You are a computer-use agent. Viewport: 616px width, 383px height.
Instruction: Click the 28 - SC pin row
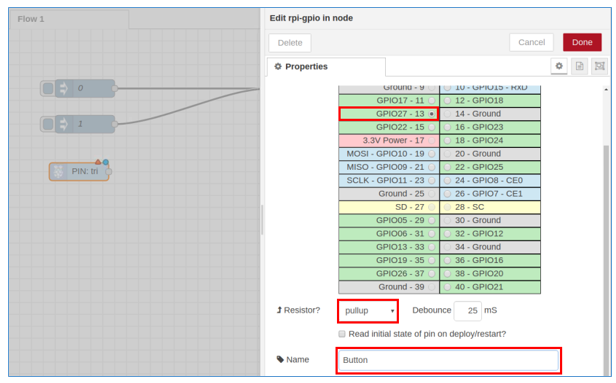click(x=490, y=207)
